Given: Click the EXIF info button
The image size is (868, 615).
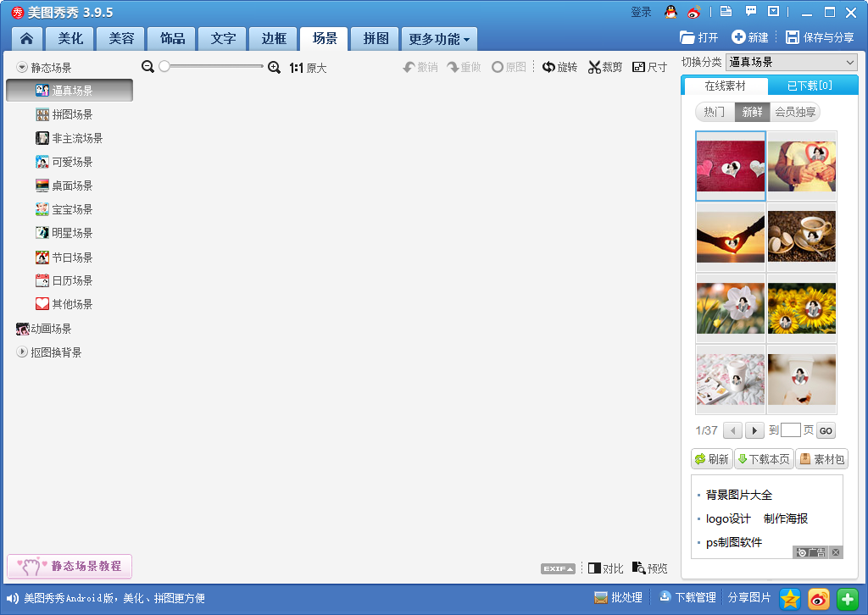Looking at the screenshot, I should tap(558, 568).
